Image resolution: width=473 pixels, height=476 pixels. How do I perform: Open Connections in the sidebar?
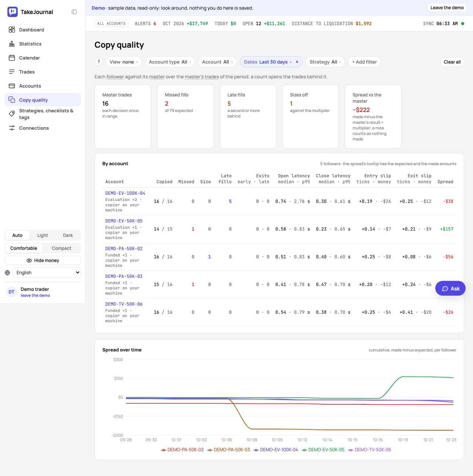point(42,128)
